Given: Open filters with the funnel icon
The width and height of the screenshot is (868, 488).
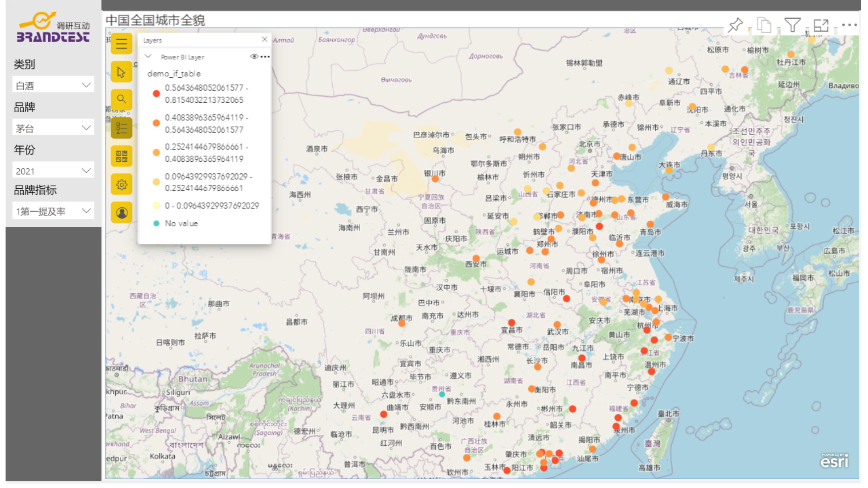Looking at the screenshot, I should [x=792, y=25].
